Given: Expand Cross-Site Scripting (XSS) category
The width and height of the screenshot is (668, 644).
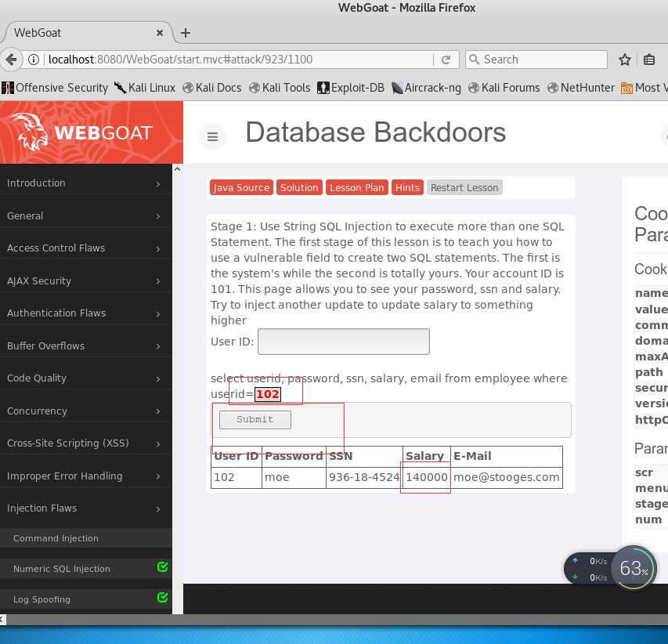Looking at the screenshot, I should [x=85, y=443].
